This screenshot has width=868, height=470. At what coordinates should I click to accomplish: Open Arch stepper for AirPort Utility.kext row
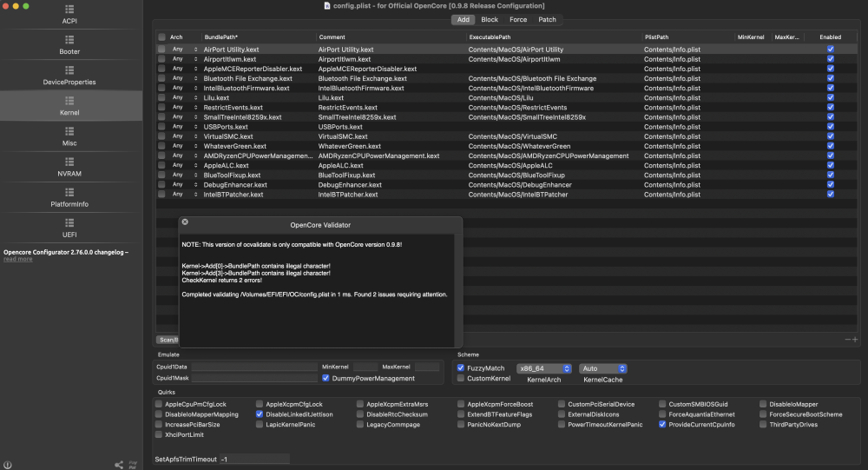click(195, 50)
